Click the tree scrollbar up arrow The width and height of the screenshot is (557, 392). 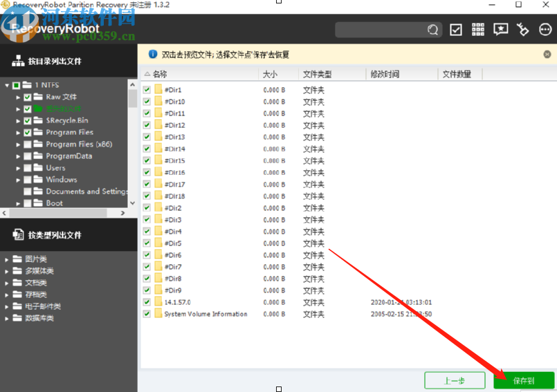pos(132,85)
